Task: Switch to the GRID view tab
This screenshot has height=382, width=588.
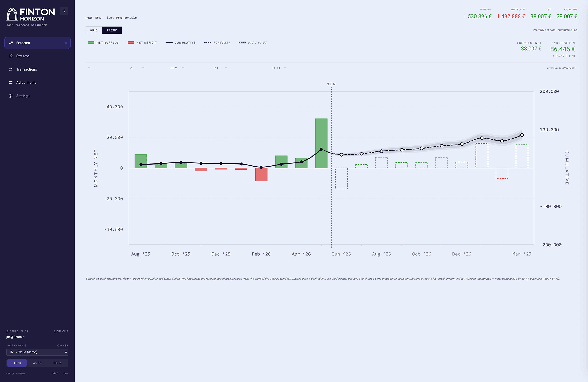Action: [x=94, y=30]
